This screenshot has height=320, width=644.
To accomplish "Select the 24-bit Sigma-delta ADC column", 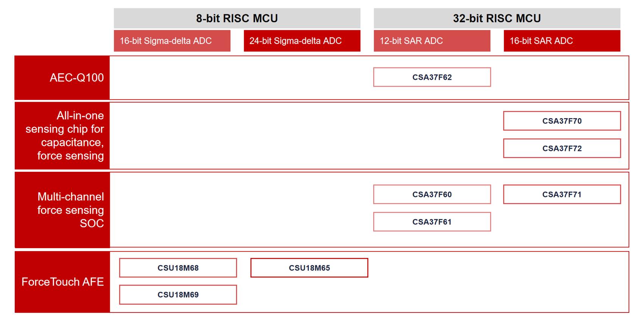I will pos(302,41).
